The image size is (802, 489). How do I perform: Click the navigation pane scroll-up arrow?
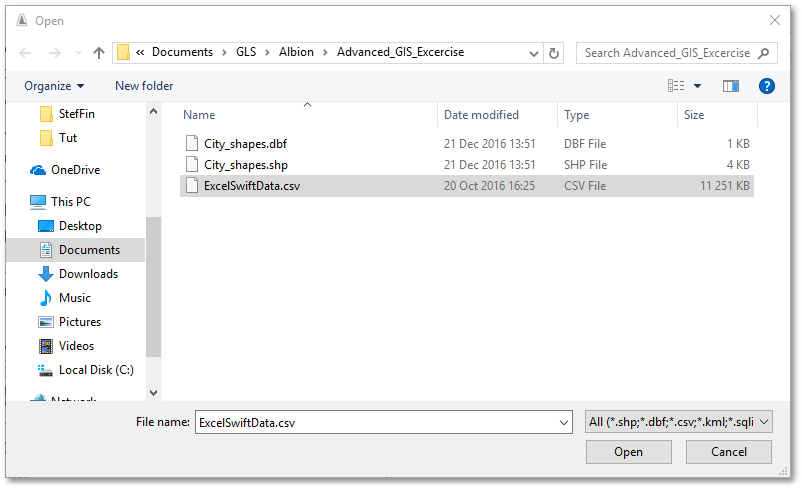click(x=153, y=111)
